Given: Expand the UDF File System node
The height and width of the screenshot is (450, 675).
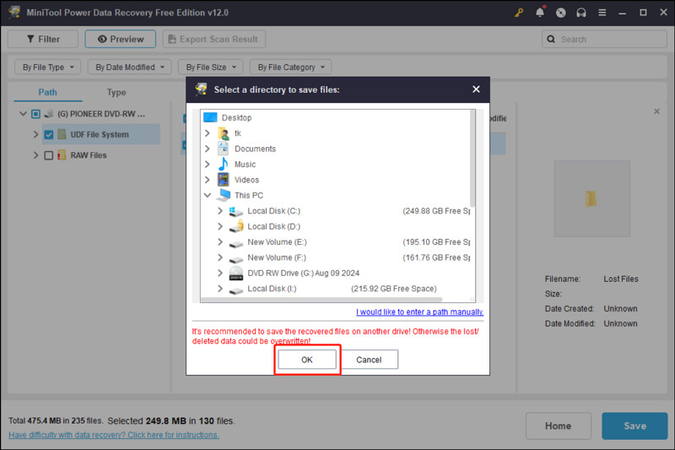Looking at the screenshot, I should (x=36, y=134).
